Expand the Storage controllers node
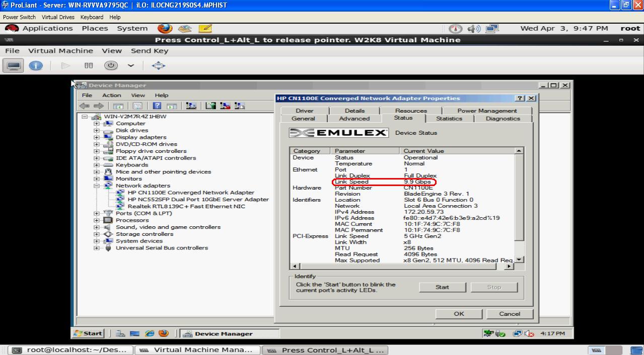This screenshot has width=644, height=355. tap(97, 234)
